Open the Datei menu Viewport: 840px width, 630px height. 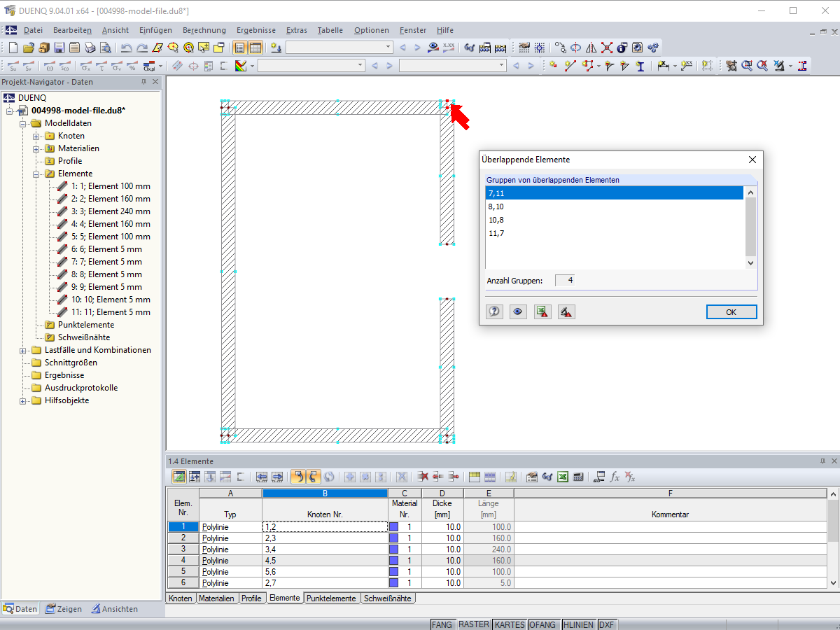tap(33, 30)
